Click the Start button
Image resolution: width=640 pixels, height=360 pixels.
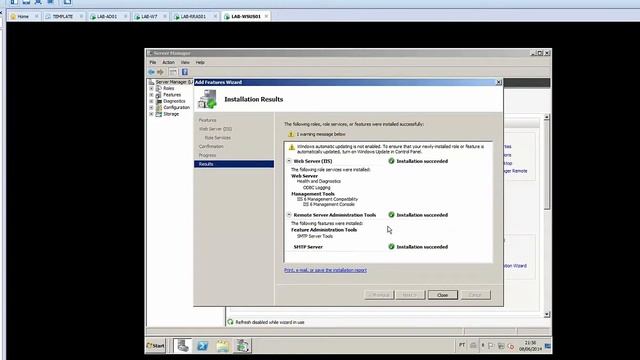(x=156, y=346)
